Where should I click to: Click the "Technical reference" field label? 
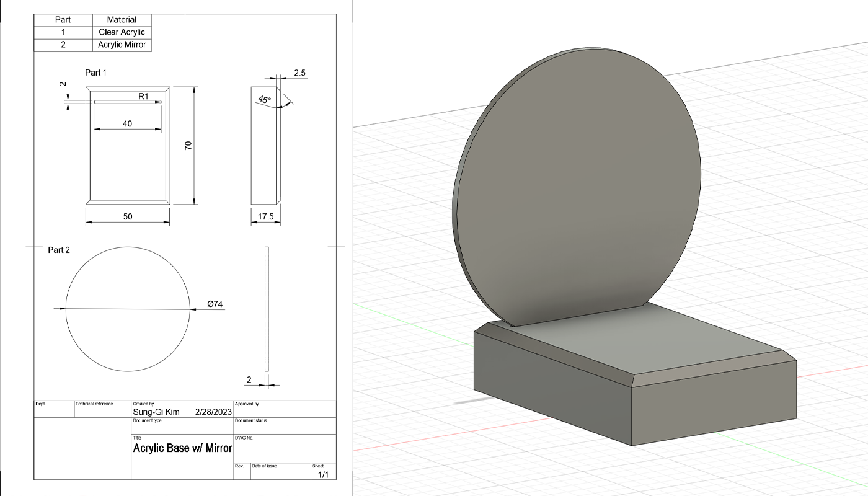click(94, 404)
